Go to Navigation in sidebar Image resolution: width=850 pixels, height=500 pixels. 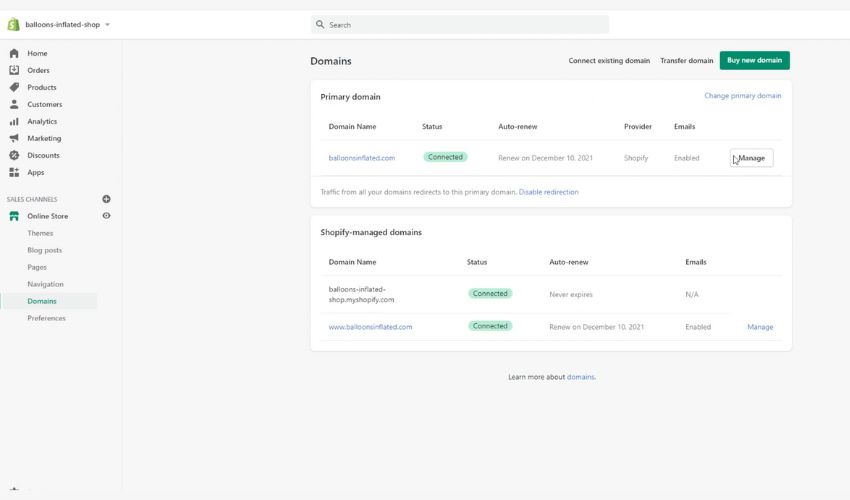45,284
